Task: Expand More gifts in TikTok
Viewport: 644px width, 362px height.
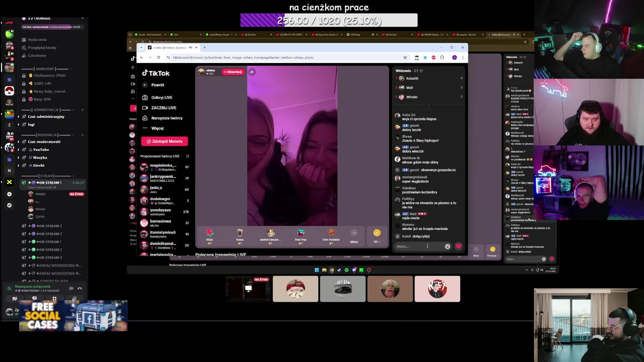Action: (x=354, y=236)
